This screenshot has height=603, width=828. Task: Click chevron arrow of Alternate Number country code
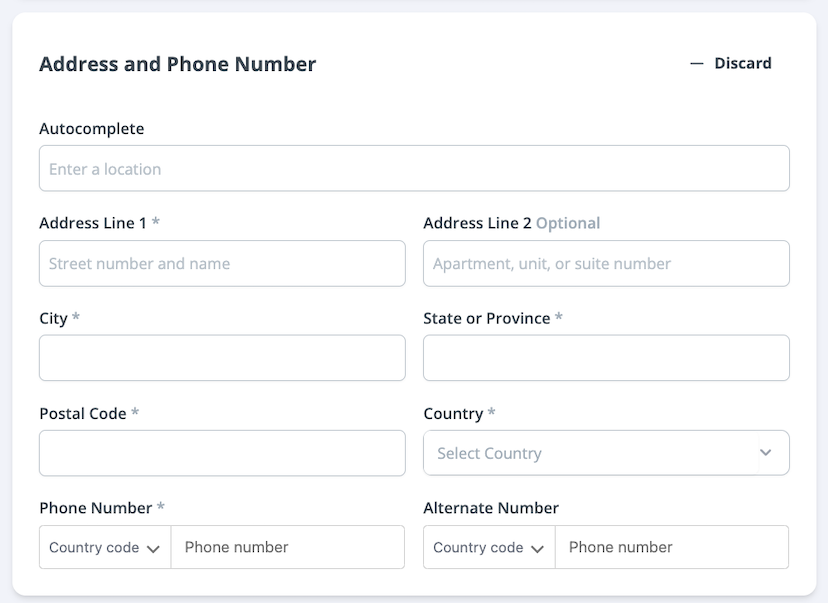537,549
